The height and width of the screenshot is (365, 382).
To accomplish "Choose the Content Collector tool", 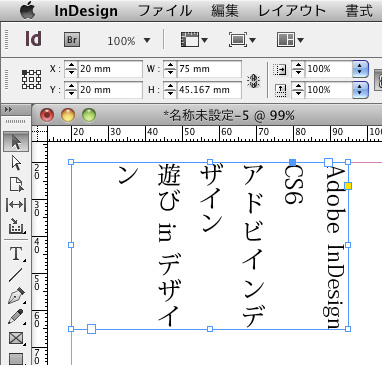I will pyautogui.click(x=16, y=226).
